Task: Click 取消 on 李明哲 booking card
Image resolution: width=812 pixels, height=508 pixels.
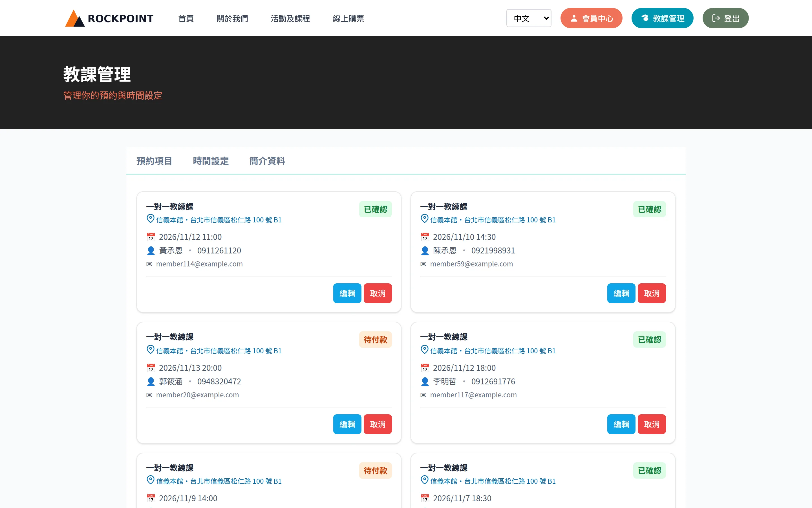Action: (x=652, y=424)
